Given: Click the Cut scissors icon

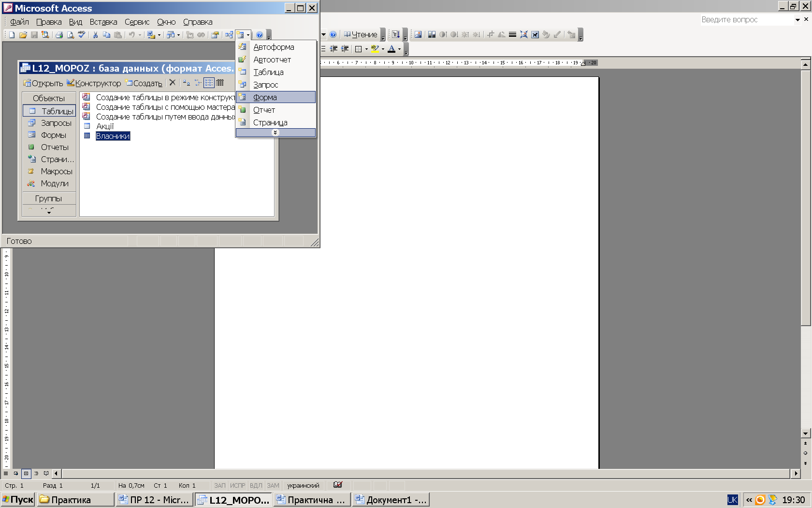Looking at the screenshot, I should (95, 35).
